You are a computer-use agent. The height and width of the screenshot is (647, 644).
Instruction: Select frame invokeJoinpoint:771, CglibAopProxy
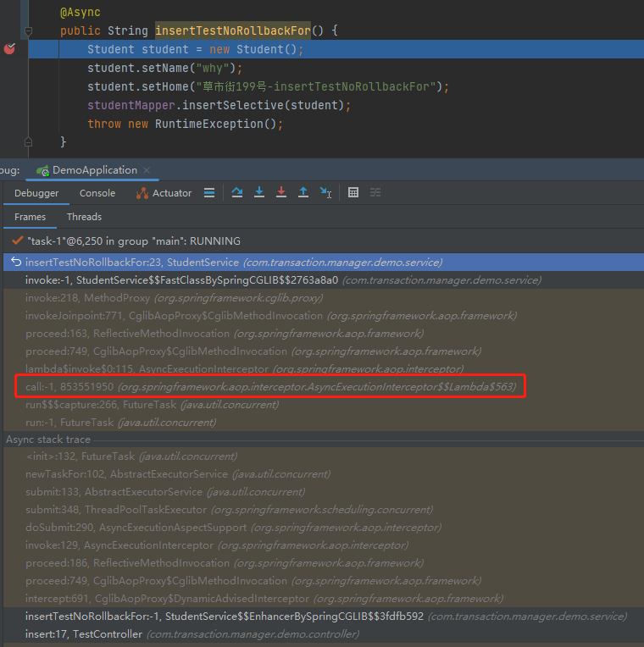324,316
